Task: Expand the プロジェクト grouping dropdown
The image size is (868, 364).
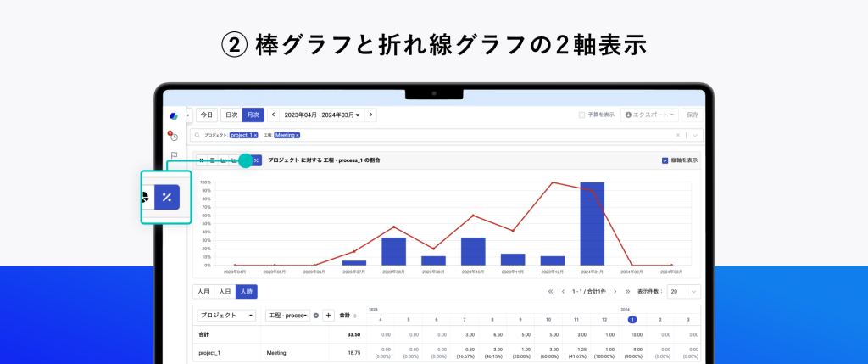Action: click(x=226, y=315)
